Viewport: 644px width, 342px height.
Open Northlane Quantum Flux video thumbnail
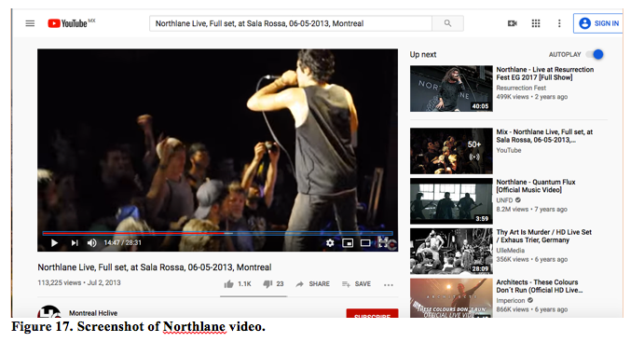[451, 200]
